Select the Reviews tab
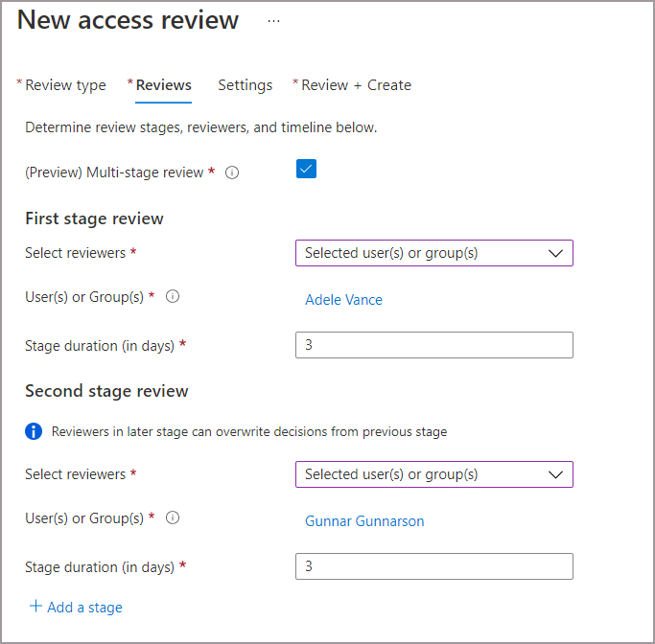This screenshot has width=655, height=644. pyautogui.click(x=163, y=85)
